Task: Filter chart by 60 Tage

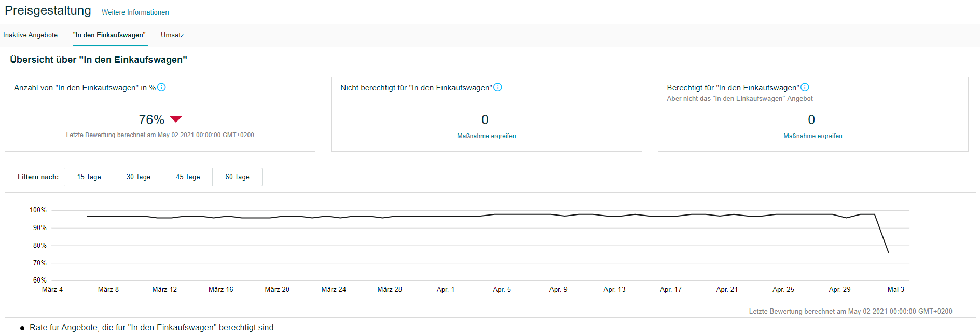Action: click(x=237, y=177)
